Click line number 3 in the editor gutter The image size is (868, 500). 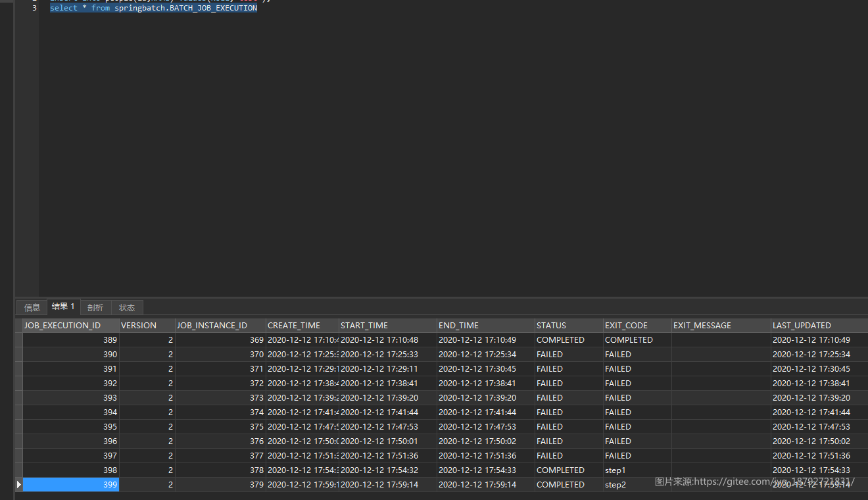coord(34,9)
